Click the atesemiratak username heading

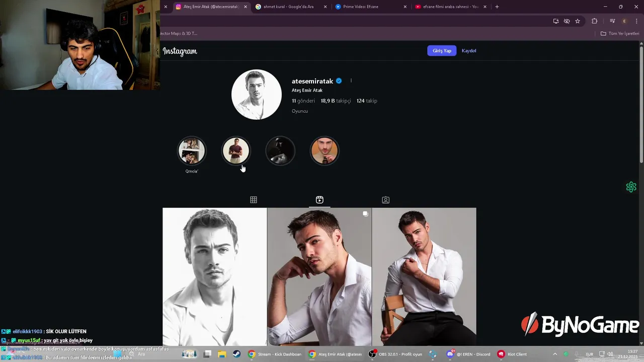tap(312, 81)
